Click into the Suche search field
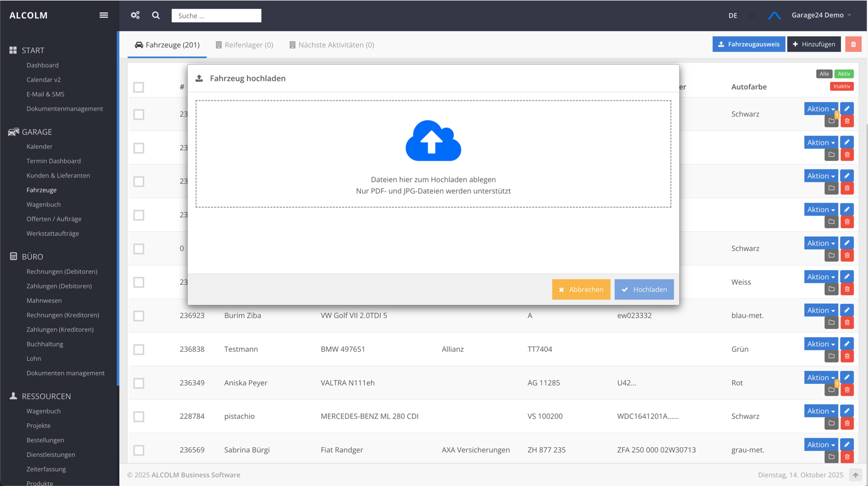 216,16
